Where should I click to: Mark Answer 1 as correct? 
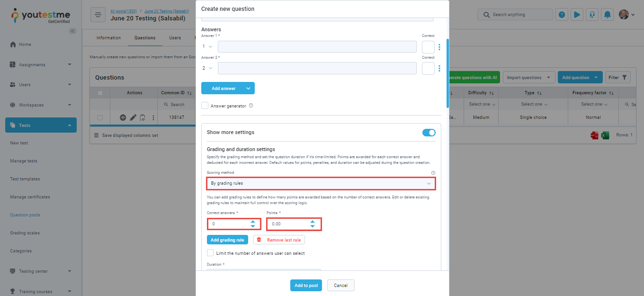point(428,47)
